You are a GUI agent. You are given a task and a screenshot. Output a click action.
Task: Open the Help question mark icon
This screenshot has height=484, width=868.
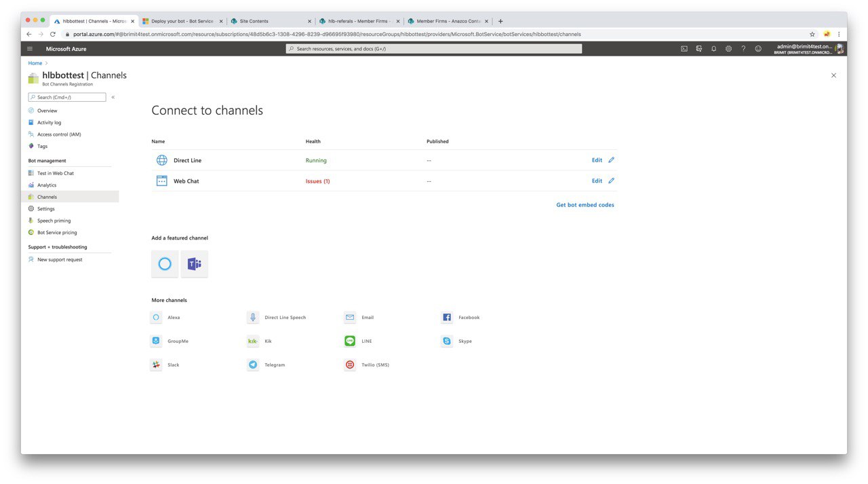click(x=743, y=49)
